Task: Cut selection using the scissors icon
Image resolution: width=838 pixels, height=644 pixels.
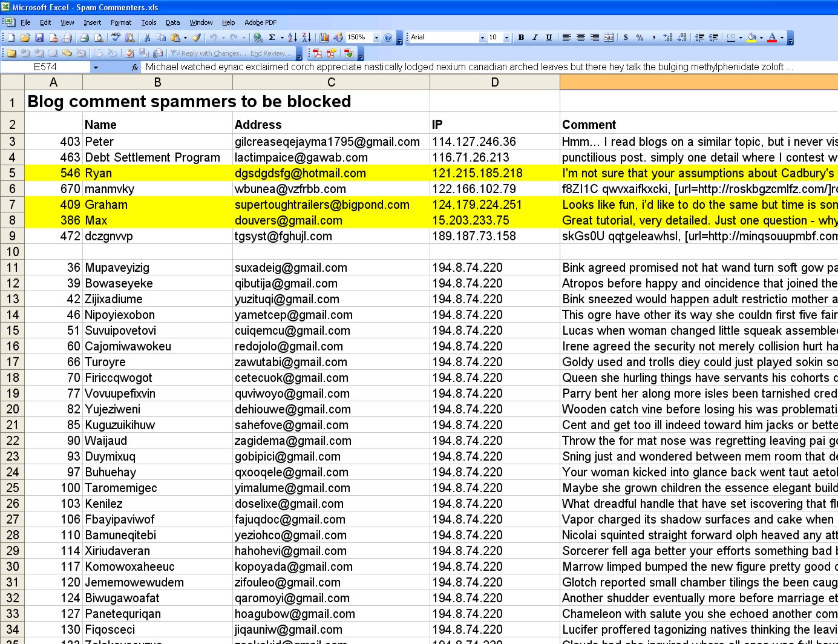Action: pyautogui.click(x=147, y=38)
